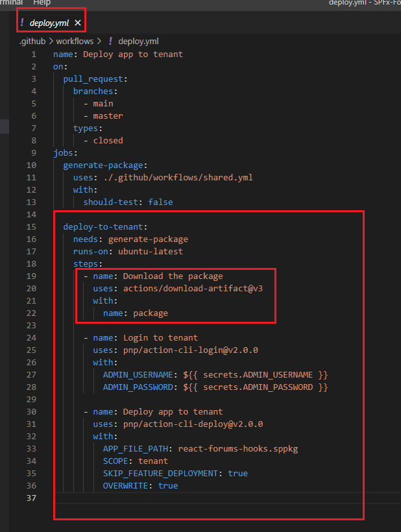The image size is (401, 532).
Task: Click react-forums-hooks.sppkg file path value
Action: [238, 449]
